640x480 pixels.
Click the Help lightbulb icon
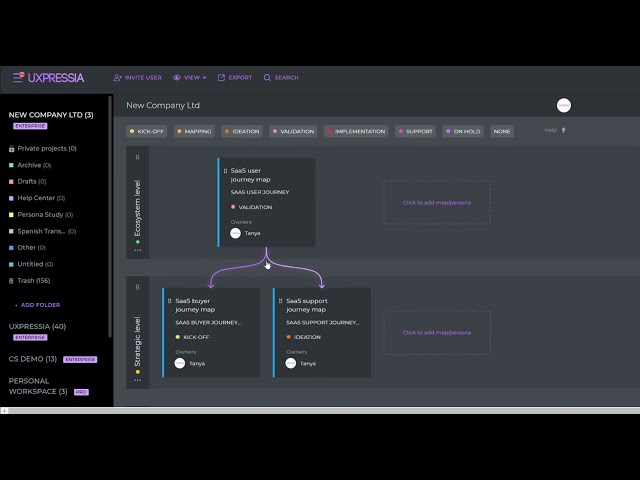(x=564, y=130)
